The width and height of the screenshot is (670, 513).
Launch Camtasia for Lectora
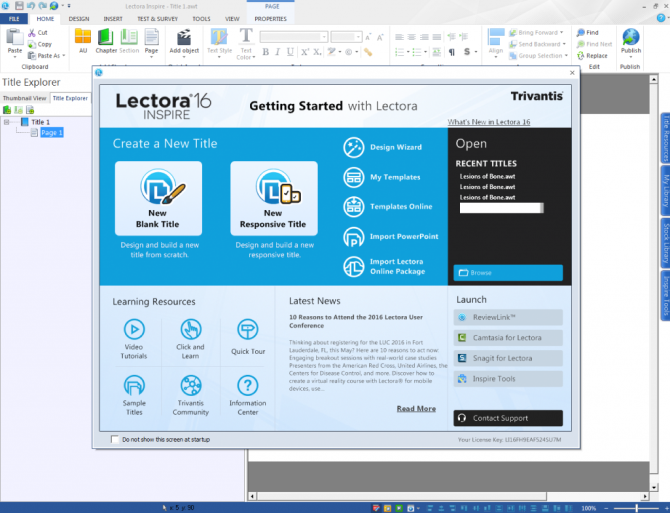pyautogui.click(x=508, y=338)
